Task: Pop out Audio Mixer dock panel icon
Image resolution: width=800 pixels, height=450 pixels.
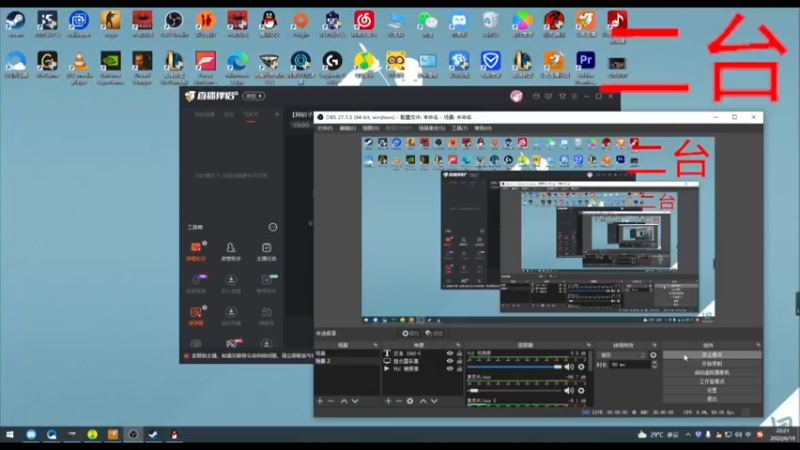Action: pyautogui.click(x=588, y=345)
